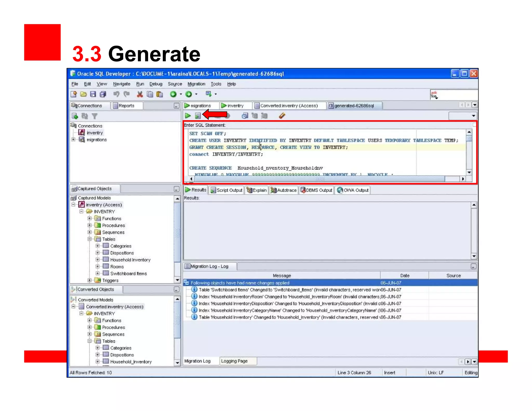Execute Statement with the green play icon
Image resolution: width=532 pixels, height=411 pixels.
click(x=188, y=116)
